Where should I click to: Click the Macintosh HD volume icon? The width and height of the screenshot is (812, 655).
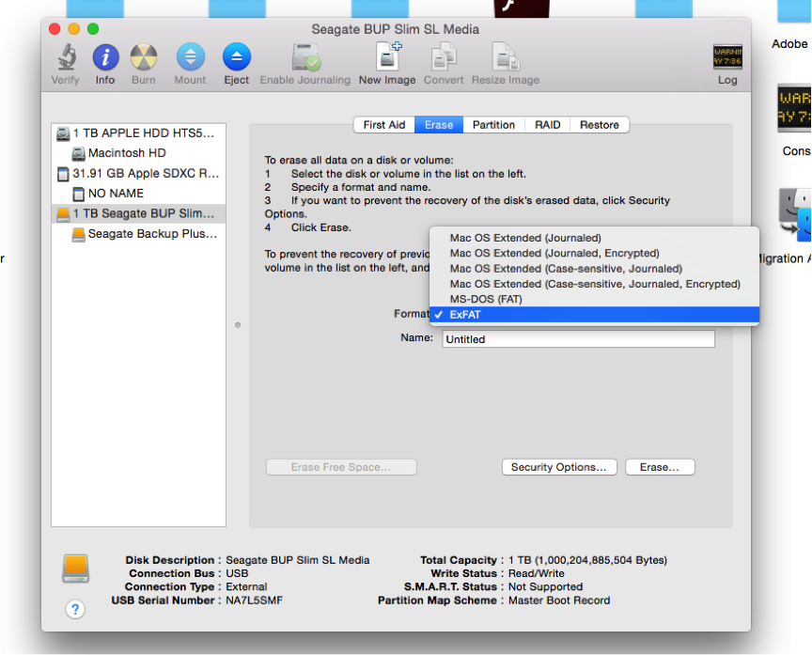click(79, 153)
